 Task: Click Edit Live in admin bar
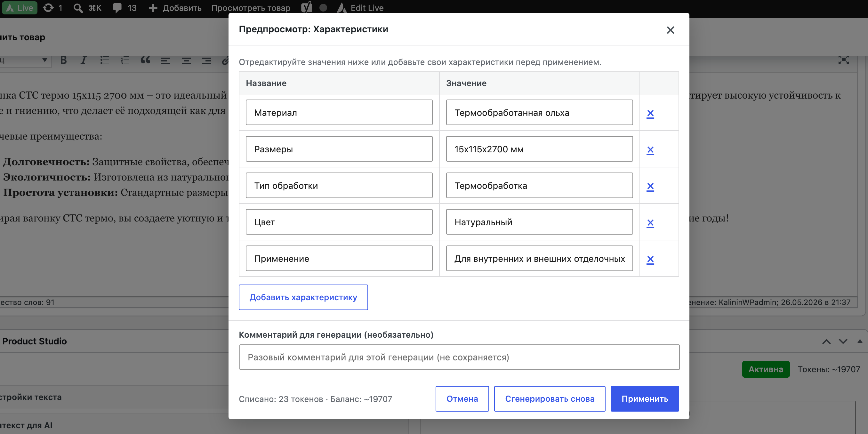(360, 8)
